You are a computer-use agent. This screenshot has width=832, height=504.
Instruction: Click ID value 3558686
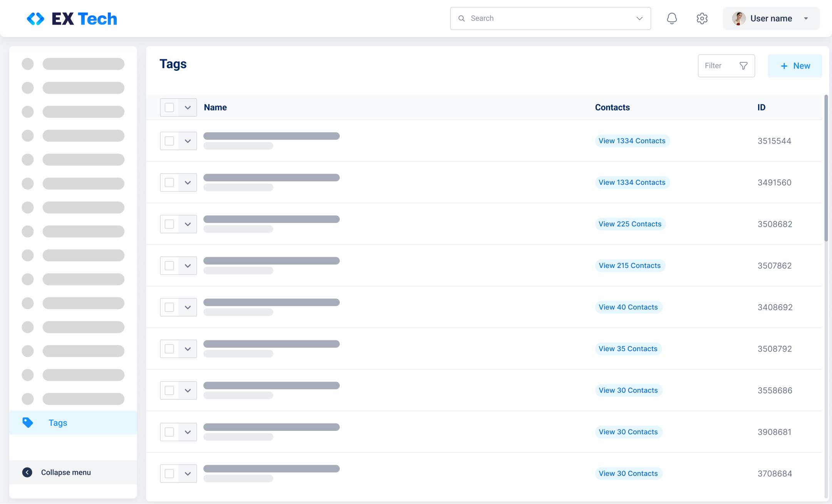pos(775,390)
